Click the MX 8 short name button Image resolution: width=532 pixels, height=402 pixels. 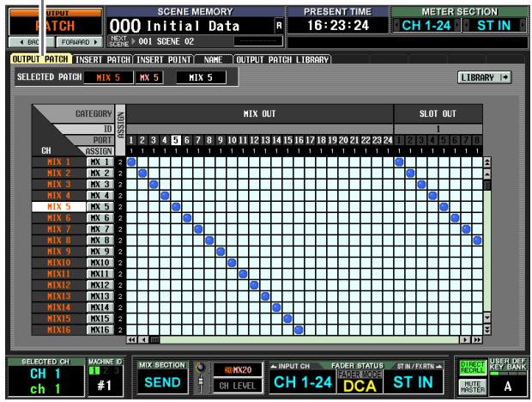point(100,241)
